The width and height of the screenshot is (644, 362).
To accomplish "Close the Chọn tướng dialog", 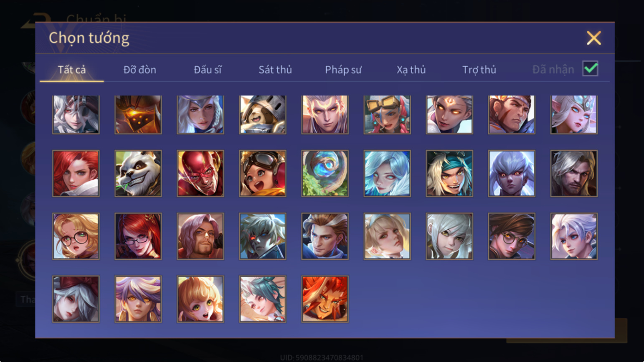I will point(593,38).
